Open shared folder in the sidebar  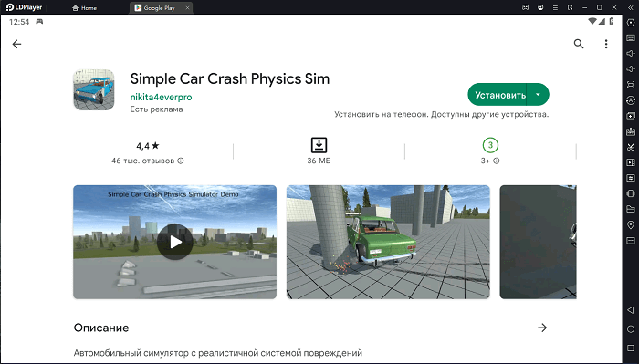631,209
